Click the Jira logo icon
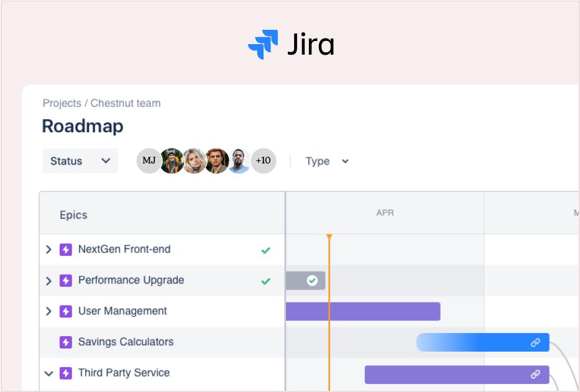 (x=263, y=44)
